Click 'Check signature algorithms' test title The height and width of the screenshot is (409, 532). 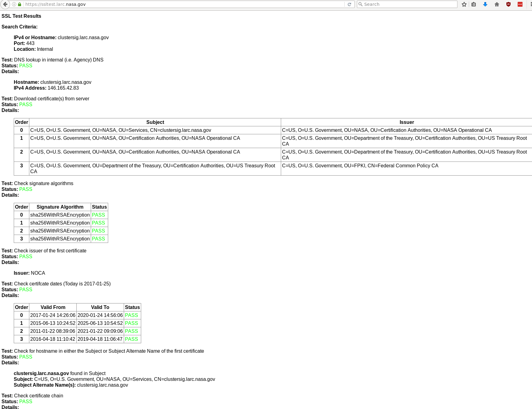(44, 183)
